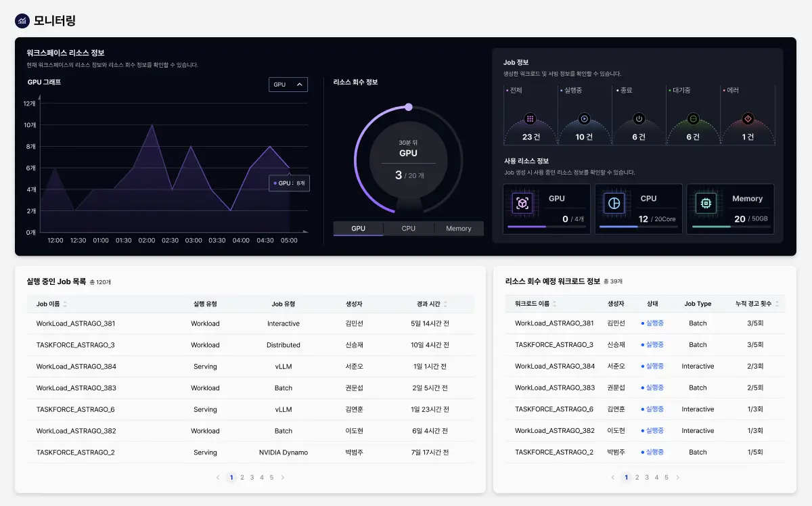Screen dimensions: 812x506
Task: Open the GPU graph type dropdown
Action: pyautogui.click(x=288, y=85)
